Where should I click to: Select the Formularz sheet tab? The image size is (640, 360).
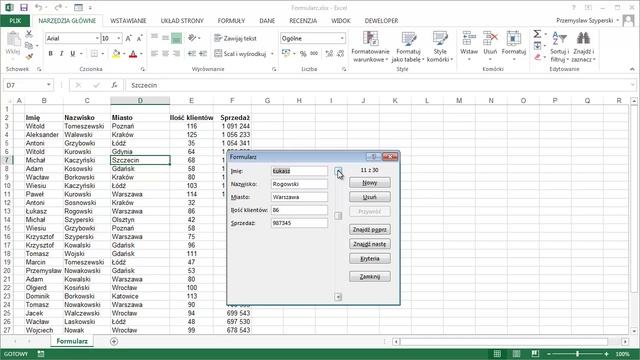click(x=72, y=341)
